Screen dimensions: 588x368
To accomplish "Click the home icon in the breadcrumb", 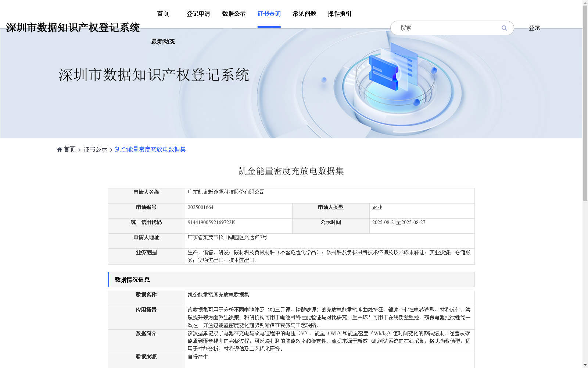I will (60, 149).
